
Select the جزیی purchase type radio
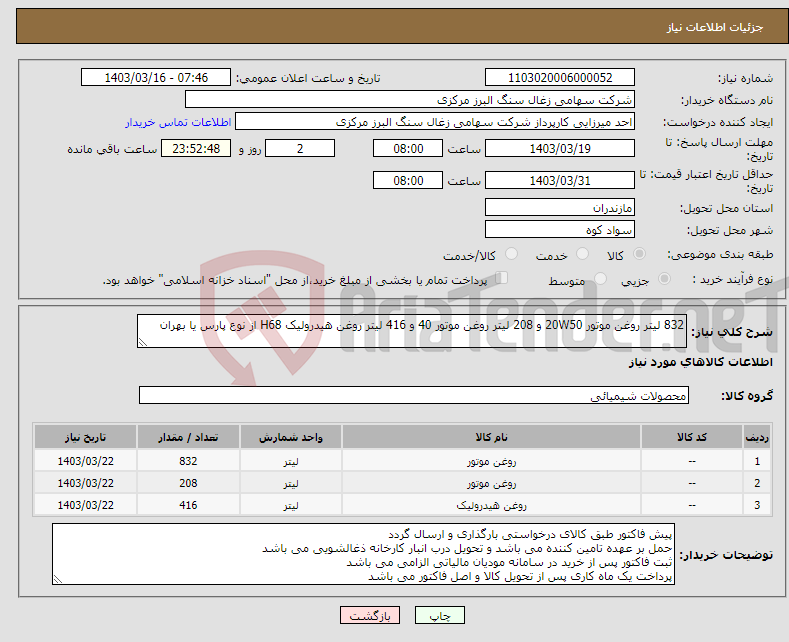664,279
